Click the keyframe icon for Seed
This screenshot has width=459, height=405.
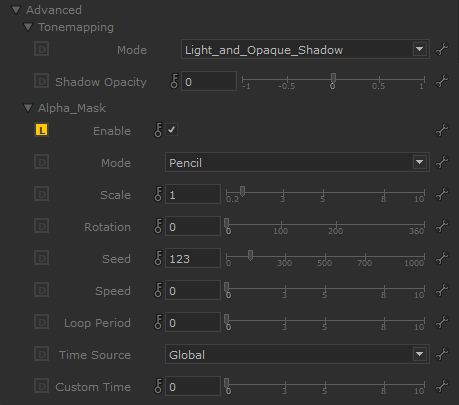coord(158,258)
